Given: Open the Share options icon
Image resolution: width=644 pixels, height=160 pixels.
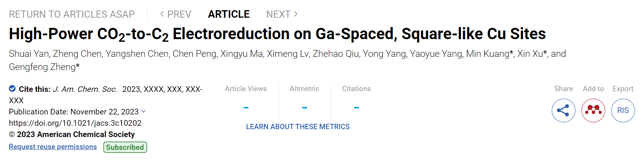Looking at the screenshot, I should 563,110.
